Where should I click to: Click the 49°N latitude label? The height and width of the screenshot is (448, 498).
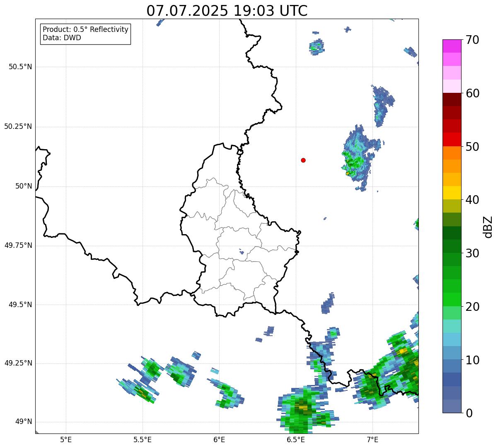point(24,421)
